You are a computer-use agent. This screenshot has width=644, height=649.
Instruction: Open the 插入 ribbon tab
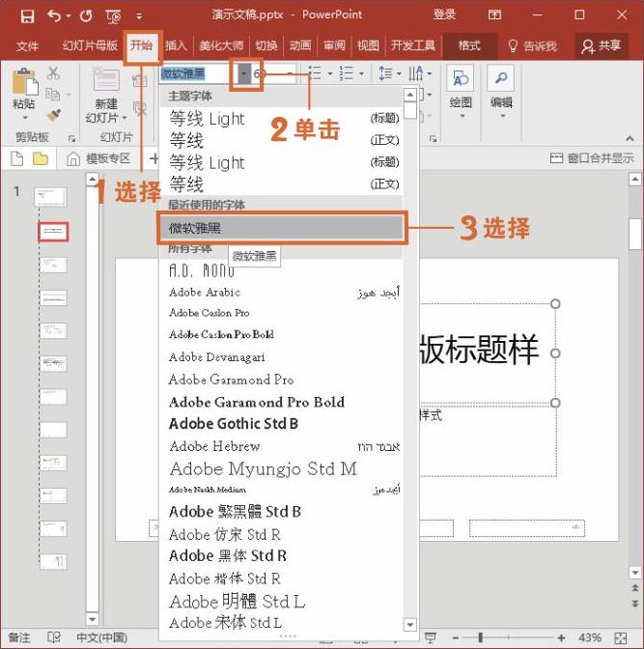(x=176, y=45)
